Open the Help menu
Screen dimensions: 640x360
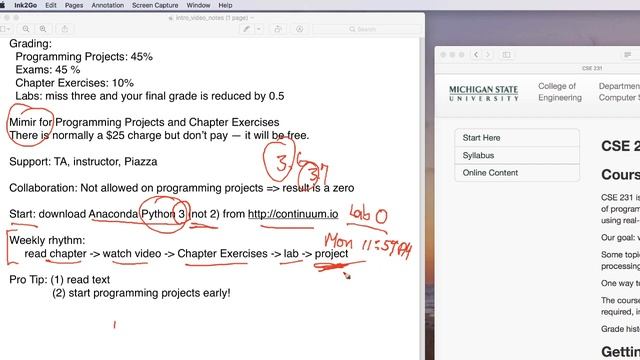pyautogui.click(x=225, y=5)
